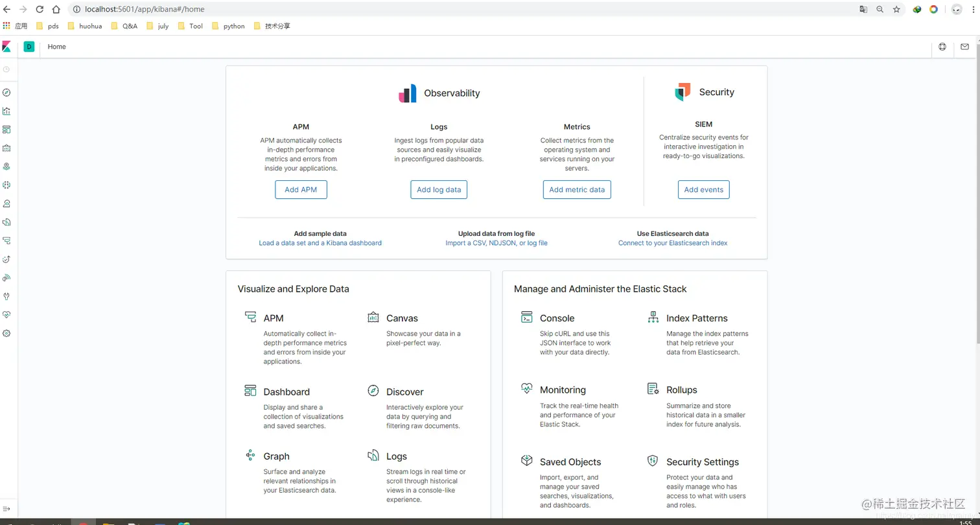
Task: Open the Q&A bookmarks folder
Action: point(124,26)
